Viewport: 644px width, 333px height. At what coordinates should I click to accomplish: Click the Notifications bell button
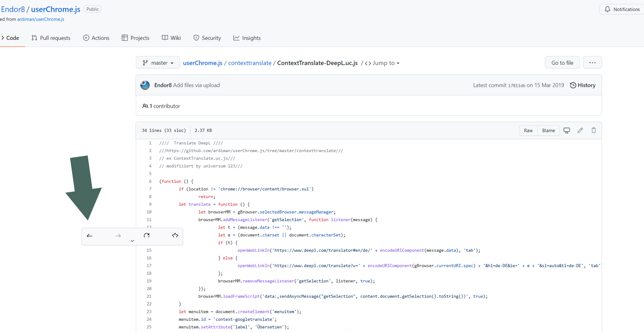point(622,9)
